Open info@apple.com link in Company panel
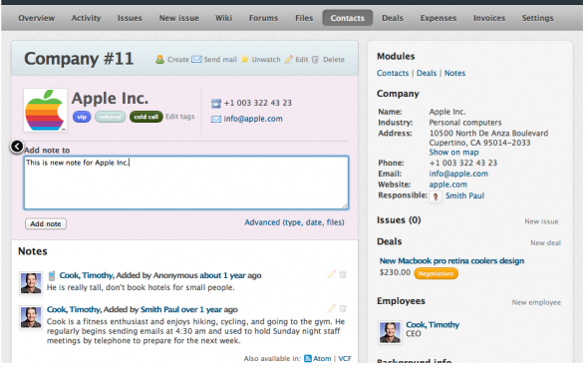Image resolution: width=588 pixels, height=368 pixels. [x=458, y=174]
